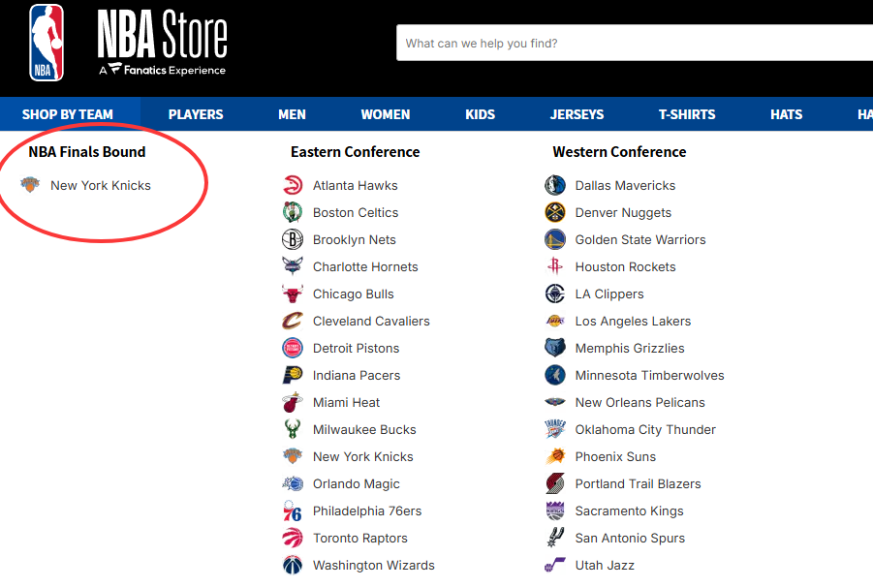Open the Chicago Bulls team link
This screenshot has height=588, width=873.
coord(353,294)
